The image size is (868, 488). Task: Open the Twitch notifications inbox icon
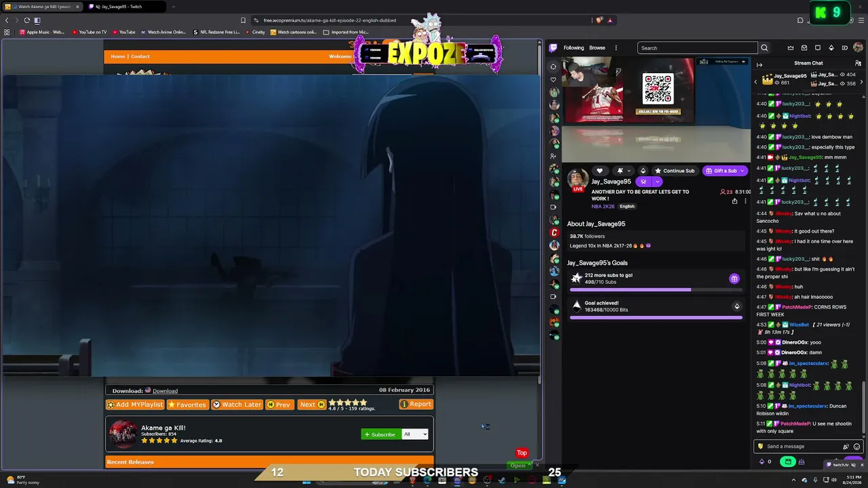(x=804, y=47)
